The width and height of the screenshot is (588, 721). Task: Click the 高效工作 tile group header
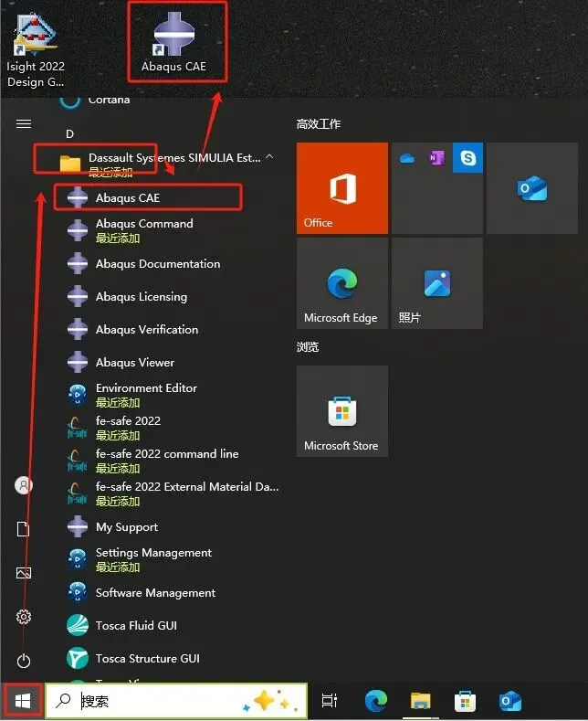coord(319,124)
